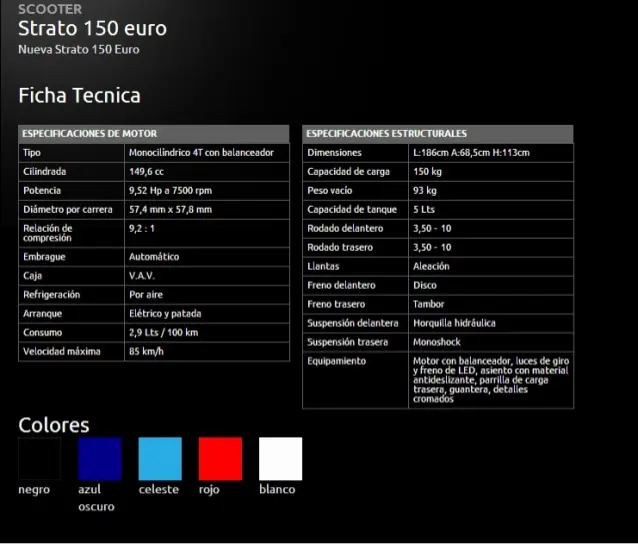Click the '149,6 cc' value

(x=146, y=171)
